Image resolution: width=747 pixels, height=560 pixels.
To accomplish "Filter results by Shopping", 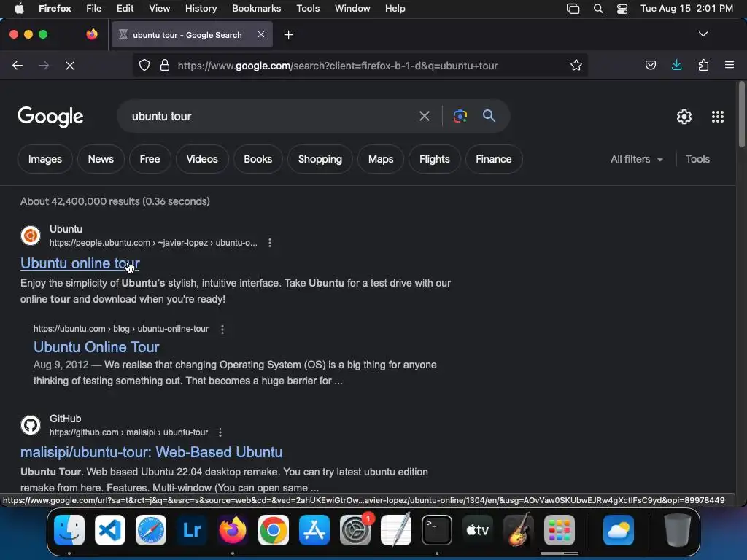I will pyautogui.click(x=320, y=159).
